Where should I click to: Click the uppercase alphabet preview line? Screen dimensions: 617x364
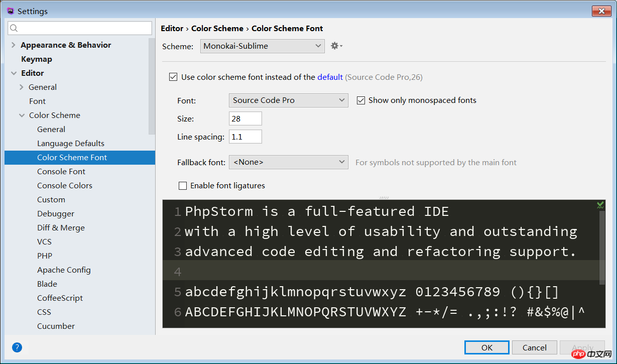click(385, 312)
